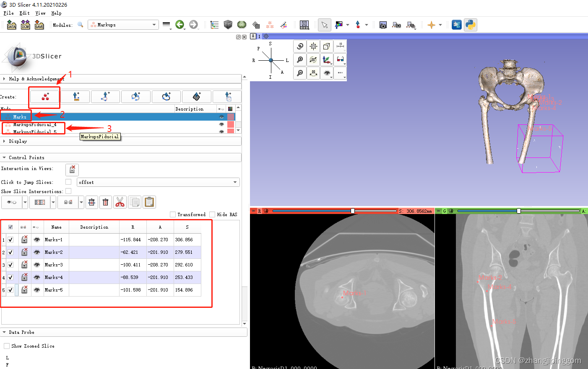Click the Marks node color swatch

pos(231,117)
